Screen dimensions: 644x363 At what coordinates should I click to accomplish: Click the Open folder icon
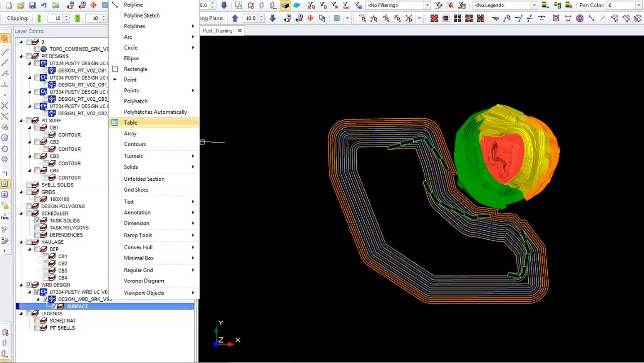(x=21, y=5)
